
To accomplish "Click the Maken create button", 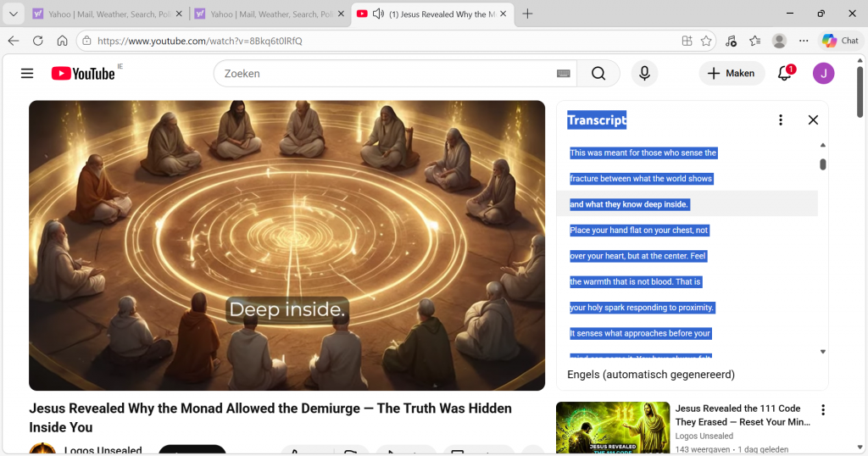I will pos(732,74).
